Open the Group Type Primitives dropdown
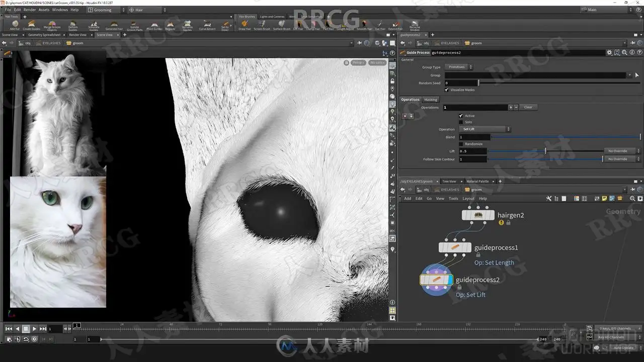 (459, 67)
